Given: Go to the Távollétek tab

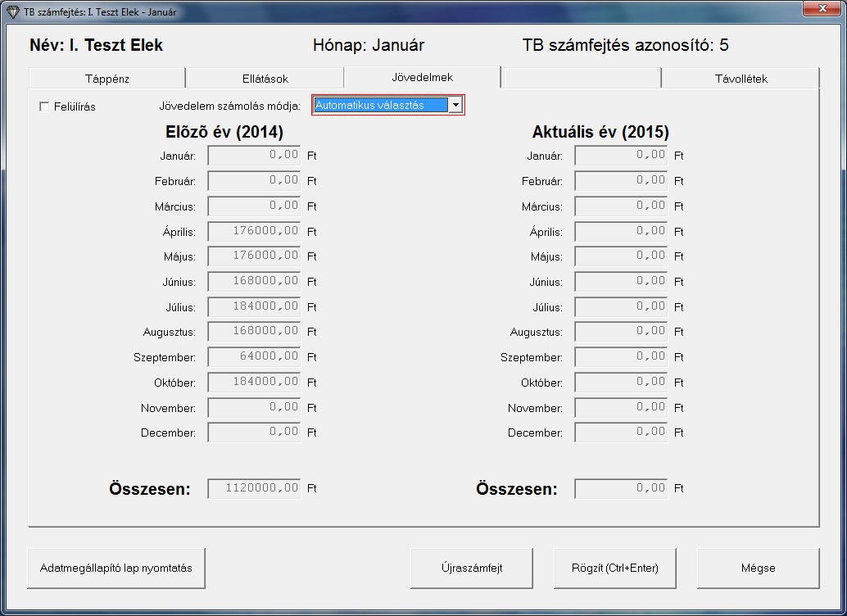Looking at the screenshot, I should [x=740, y=79].
